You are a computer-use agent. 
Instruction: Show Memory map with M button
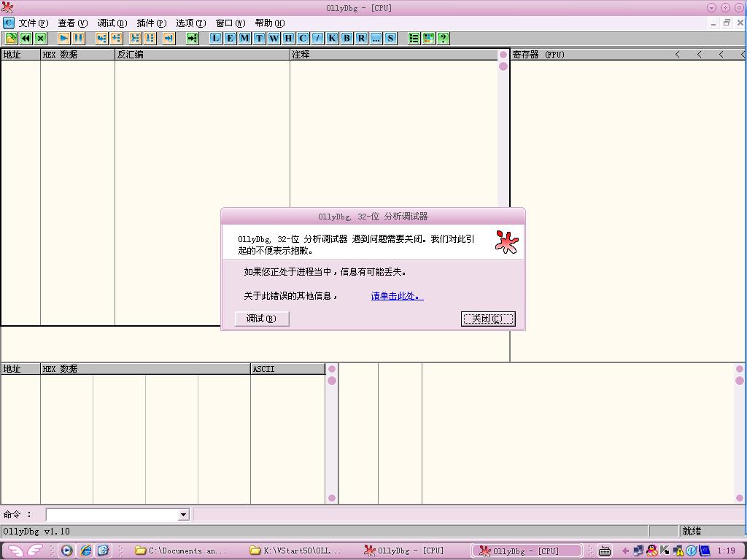pyautogui.click(x=244, y=39)
